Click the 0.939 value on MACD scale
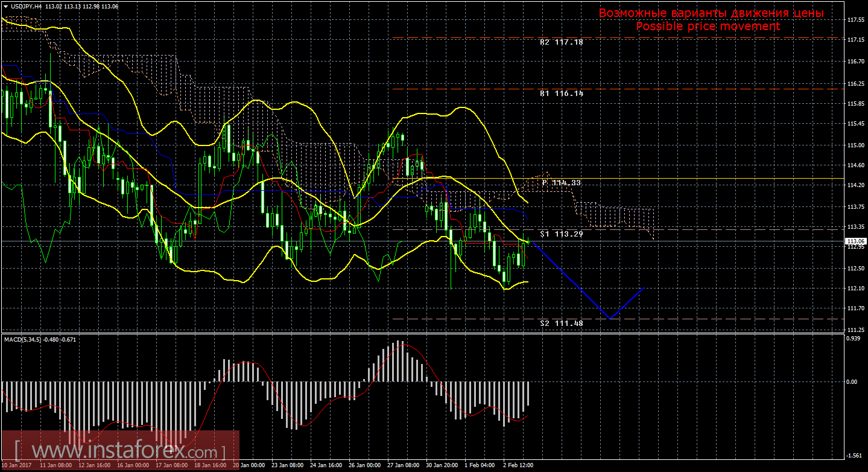This screenshot has width=868, height=472. (x=854, y=339)
